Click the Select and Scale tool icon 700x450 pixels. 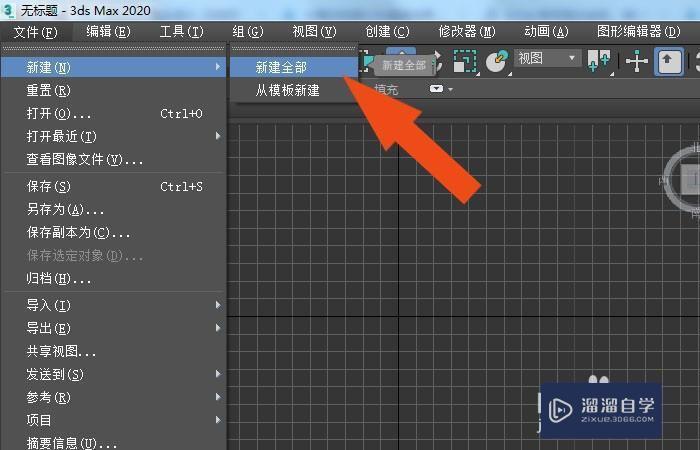point(464,61)
